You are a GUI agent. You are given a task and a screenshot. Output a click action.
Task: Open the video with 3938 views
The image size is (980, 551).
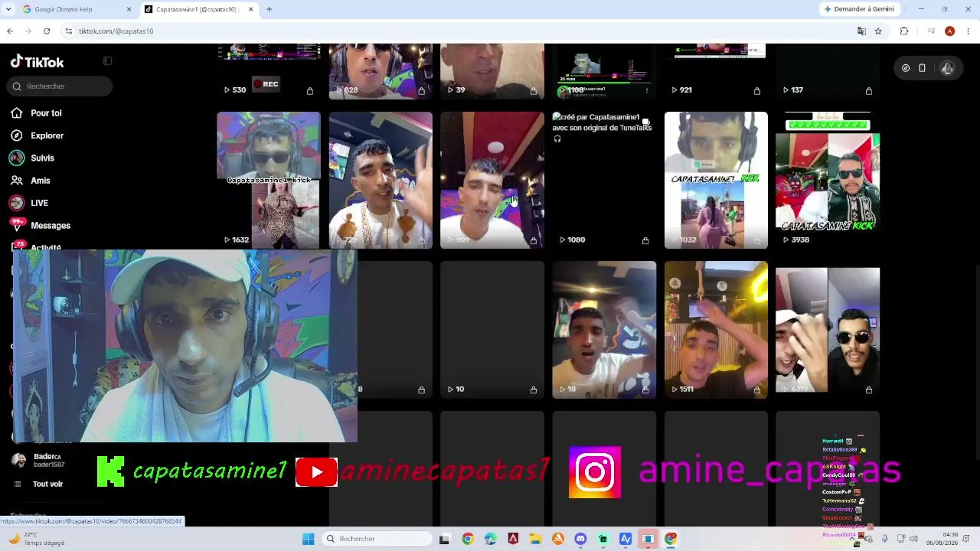tap(828, 181)
